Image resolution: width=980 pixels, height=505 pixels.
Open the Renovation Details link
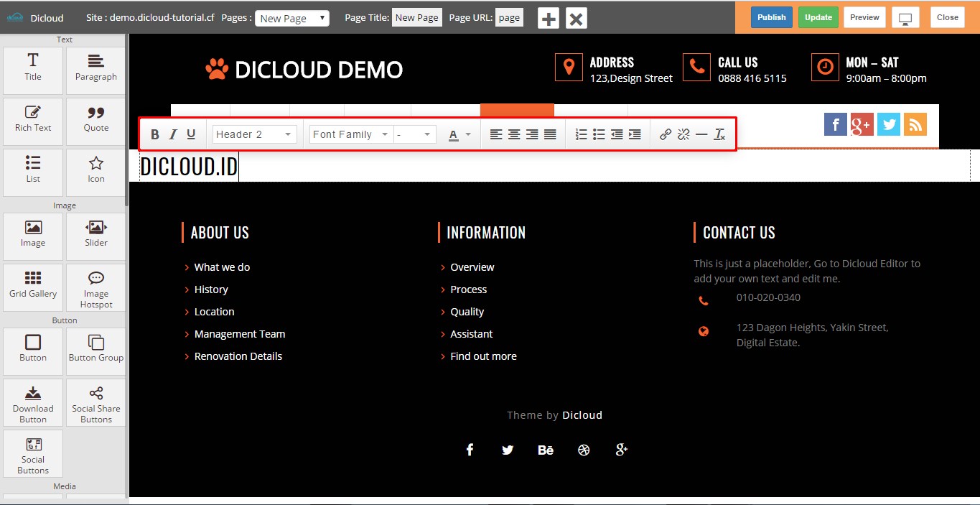(x=238, y=356)
